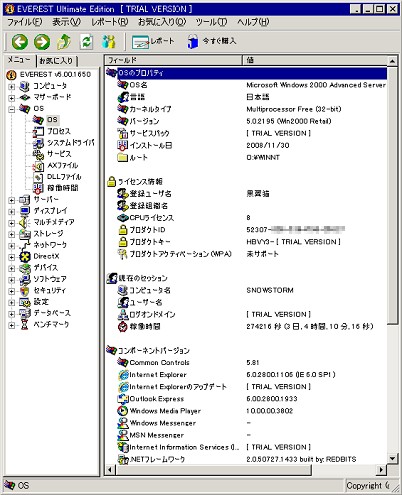
Task: Click the ライセンス情報 lock icon
Action: pyautogui.click(x=112, y=181)
